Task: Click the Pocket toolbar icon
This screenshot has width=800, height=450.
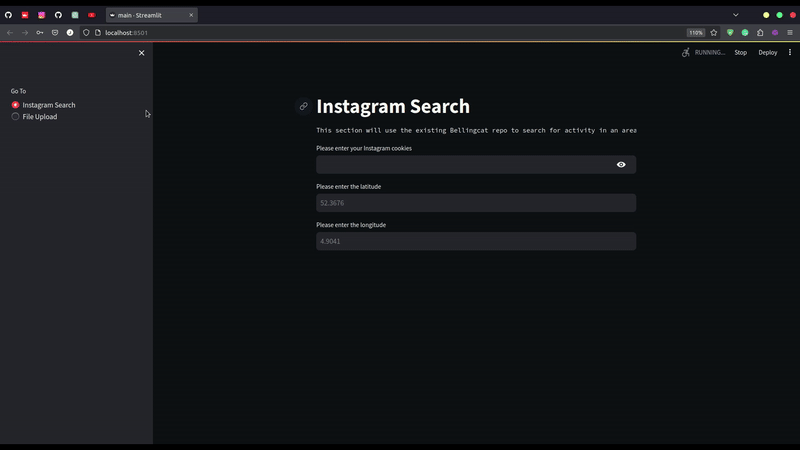Action: coord(55,33)
